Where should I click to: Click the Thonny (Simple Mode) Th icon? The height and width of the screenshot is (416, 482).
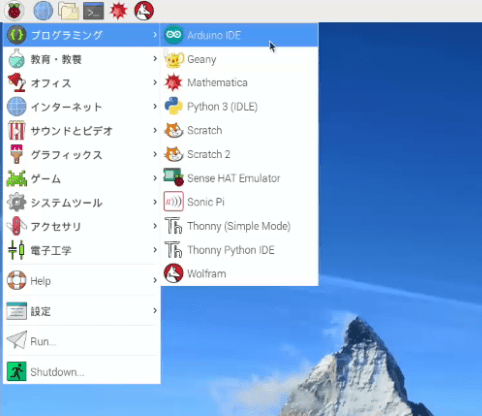click(173, 226)
